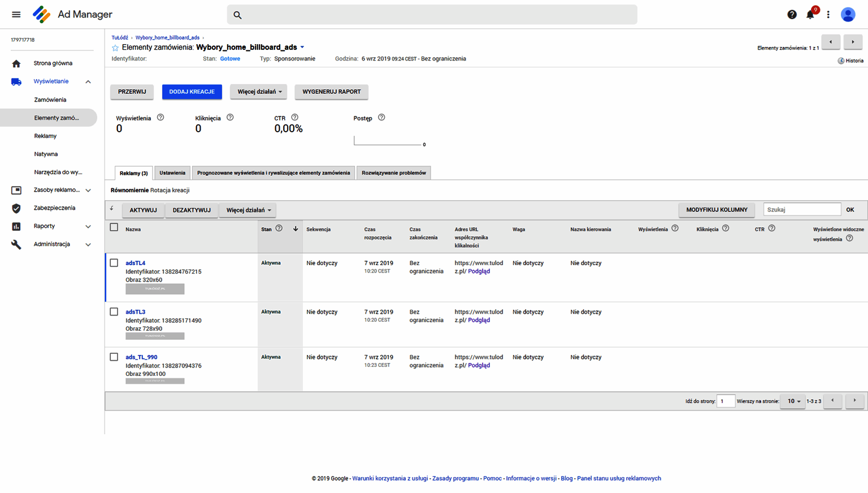
Task: Open the Rozwiązywanie problemów tab
Action: pyautogui.click(x=393, y=173)
